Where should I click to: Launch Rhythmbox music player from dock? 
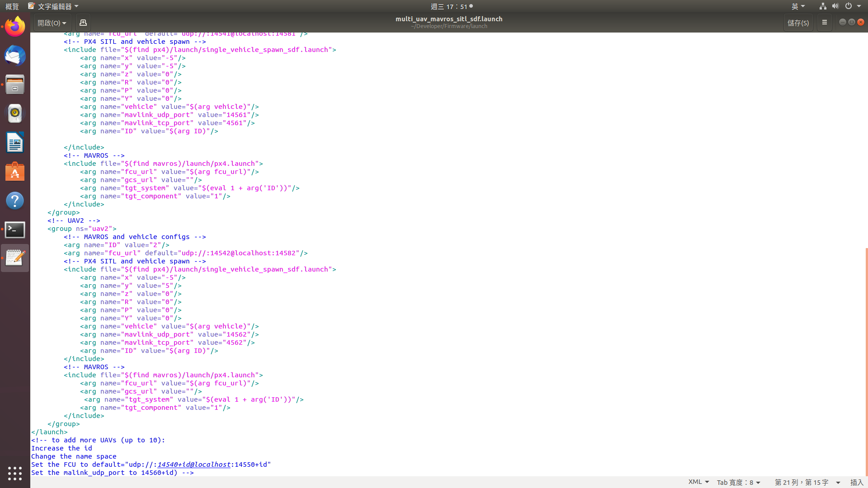(x=15, y=113)
